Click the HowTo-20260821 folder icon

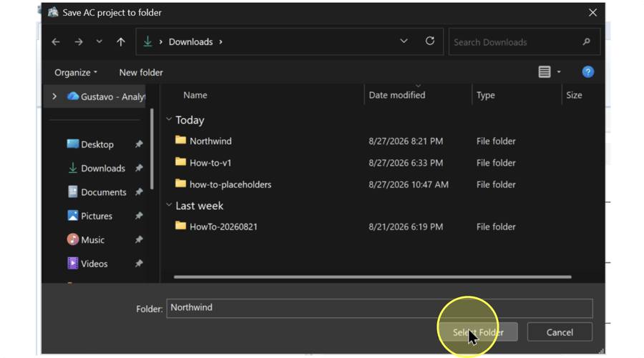[180, 226]
